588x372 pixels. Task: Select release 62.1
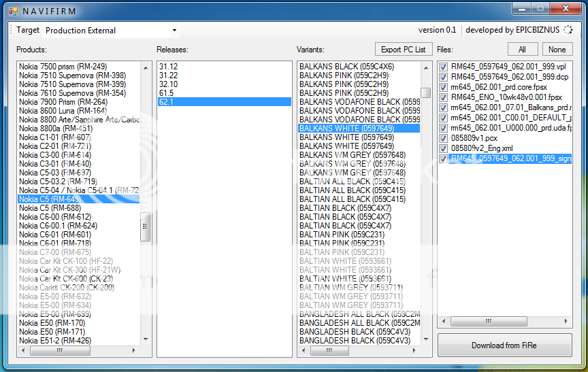pos(225,102)
